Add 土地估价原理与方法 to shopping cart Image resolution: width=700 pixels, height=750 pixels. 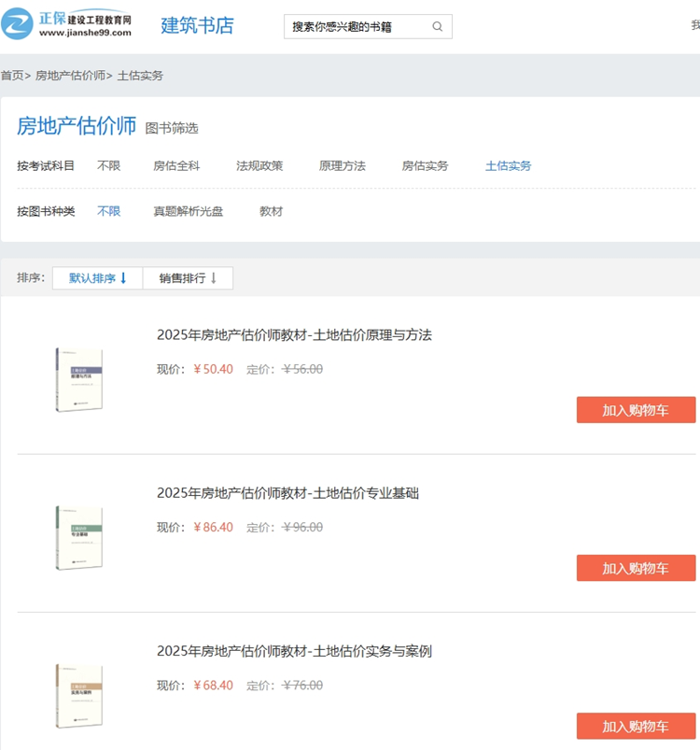(x=636, y=410)
